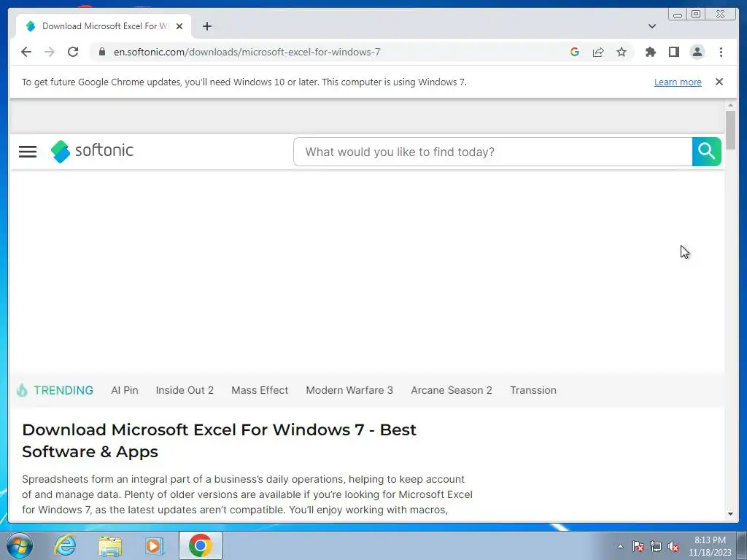This screenshot has height=560, width=747.
Task: Open Windows Media Player from taskbar
Action: click(155, 545)
